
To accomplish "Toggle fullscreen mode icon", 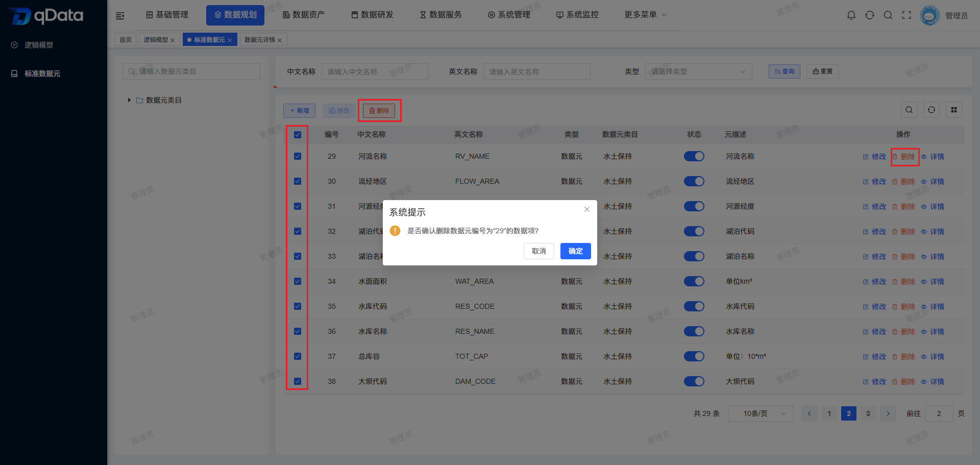I will 906,15.
